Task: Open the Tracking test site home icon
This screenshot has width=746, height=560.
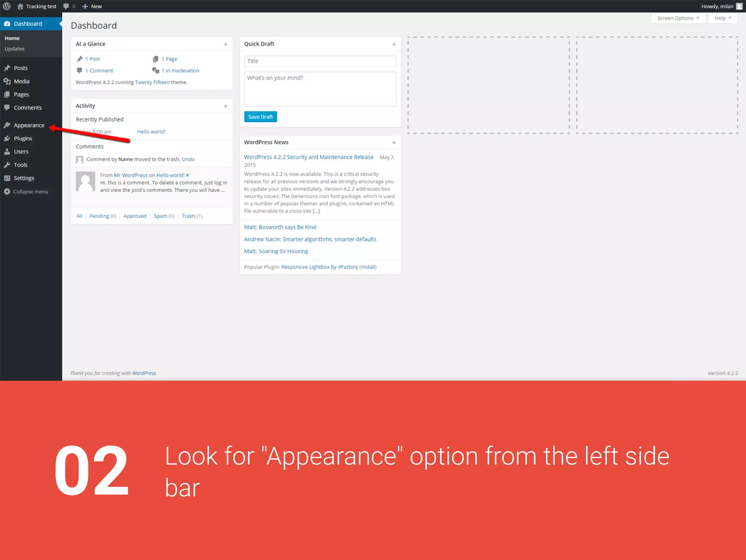Action: [x=20, y=6]
